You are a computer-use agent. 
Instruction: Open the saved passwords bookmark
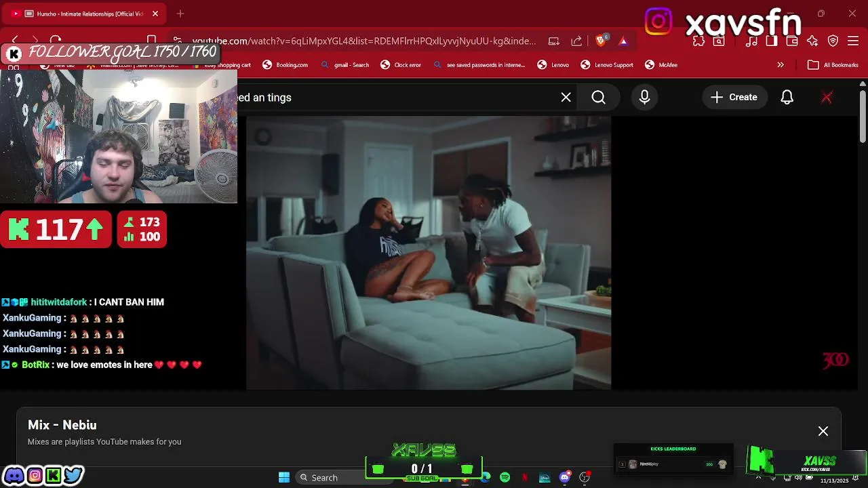point(479,65)
